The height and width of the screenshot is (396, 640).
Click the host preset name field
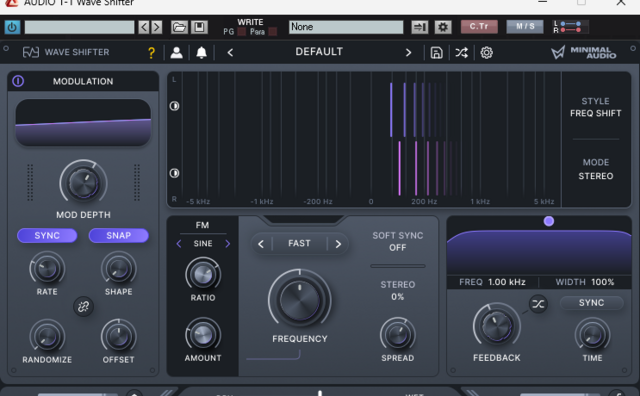click(x=79, y=27)
